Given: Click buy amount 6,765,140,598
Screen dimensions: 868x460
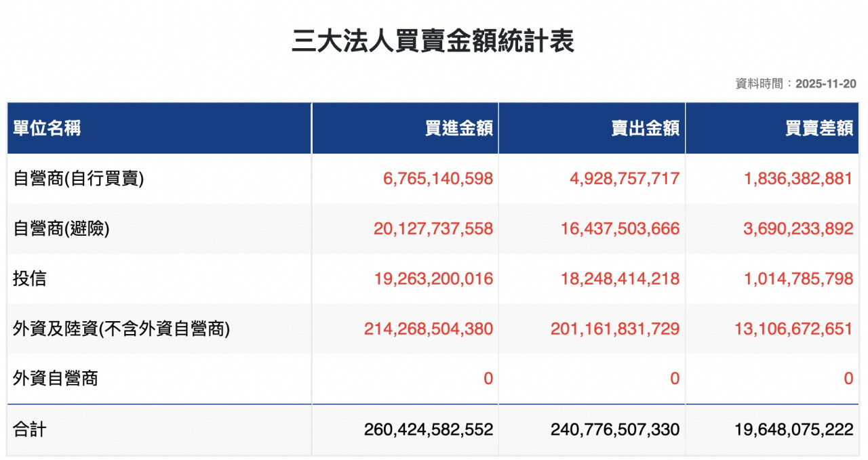Looking at the screenshot, I should pos(437,179).
